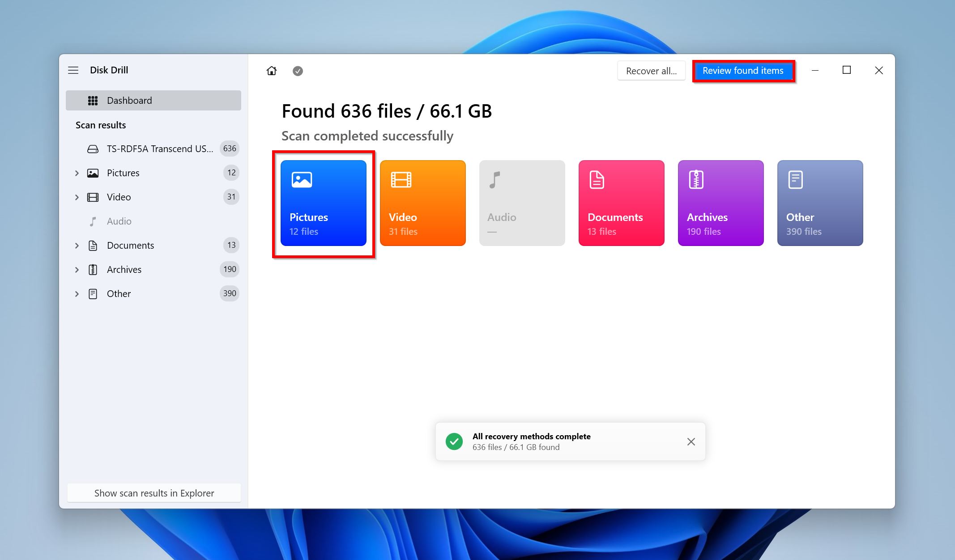
Task: Dismiss the recovery complete notification
Action: click(691, 441)
